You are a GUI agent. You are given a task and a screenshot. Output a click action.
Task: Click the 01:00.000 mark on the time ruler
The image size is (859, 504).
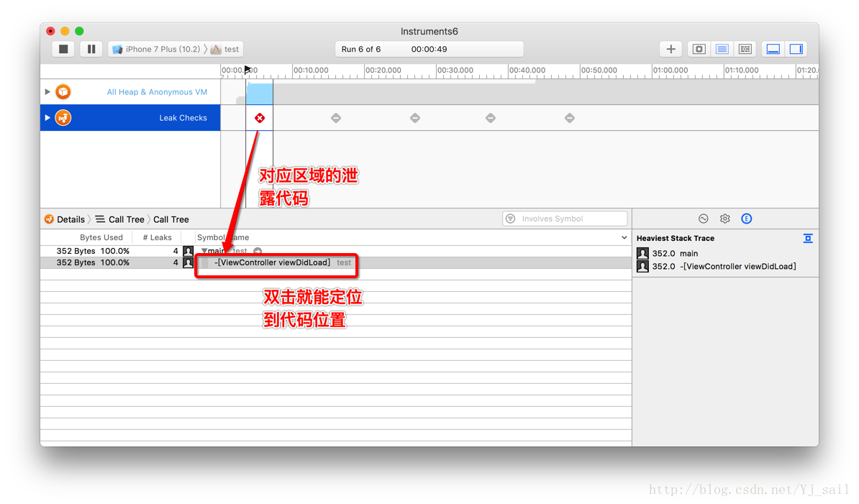[x=670, y=70]
